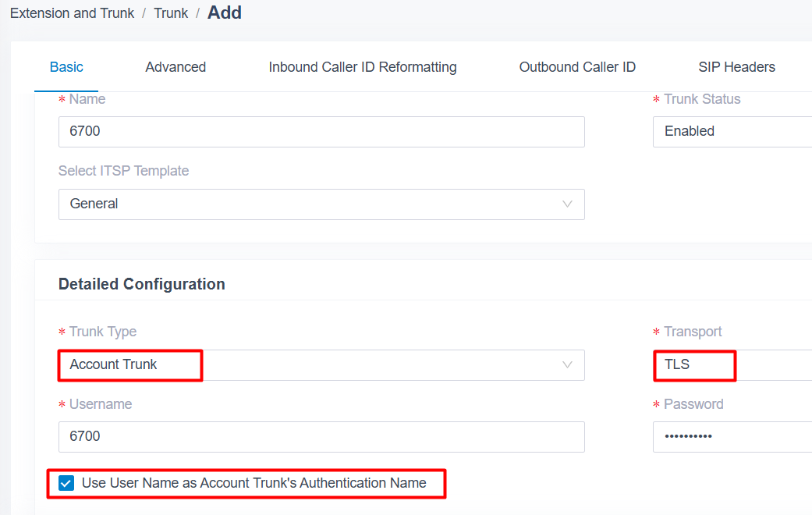The width and height of the screenshot is (812, 515).
Task: Go to Extension and Trunk breadcrumb
Action: pos(72,13)
